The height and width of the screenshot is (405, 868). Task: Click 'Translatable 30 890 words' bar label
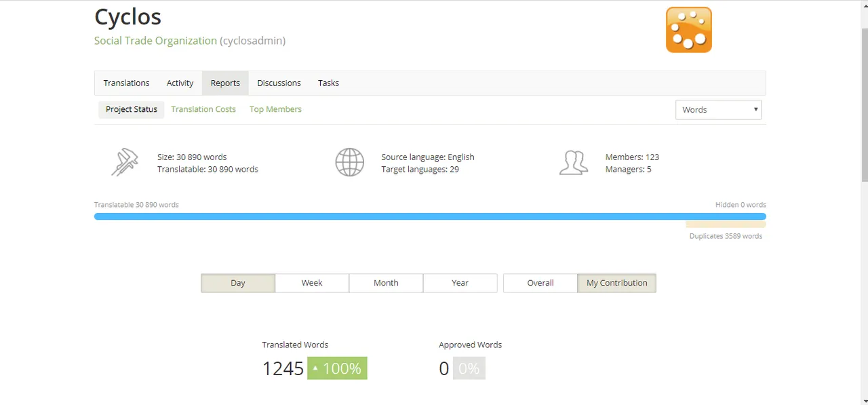pyautogui.click(x=136, y=204)
